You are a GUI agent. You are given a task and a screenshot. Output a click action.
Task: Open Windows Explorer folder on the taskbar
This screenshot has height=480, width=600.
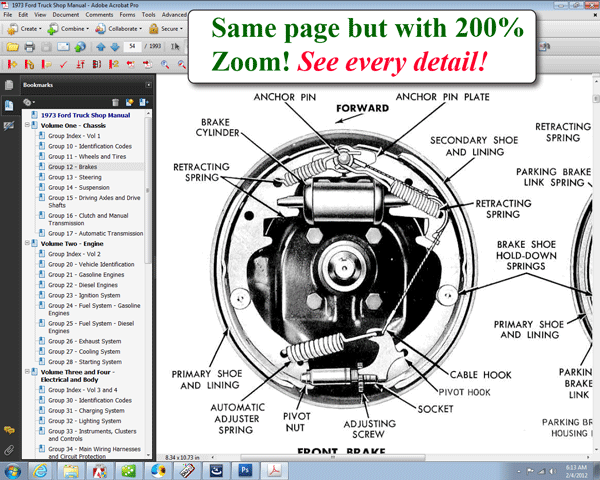(71, 471)
